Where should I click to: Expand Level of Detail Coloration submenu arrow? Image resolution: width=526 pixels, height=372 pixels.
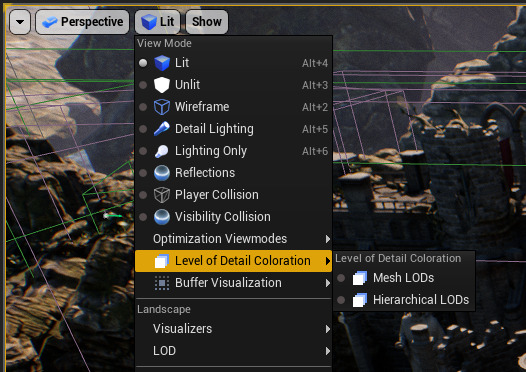pyautogui.click(x=328, y=261)
